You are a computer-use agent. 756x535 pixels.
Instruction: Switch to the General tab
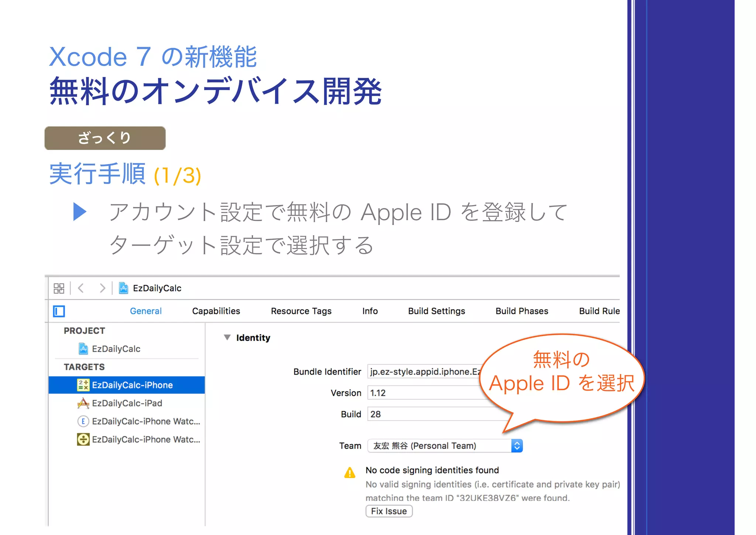pos(146,311)
